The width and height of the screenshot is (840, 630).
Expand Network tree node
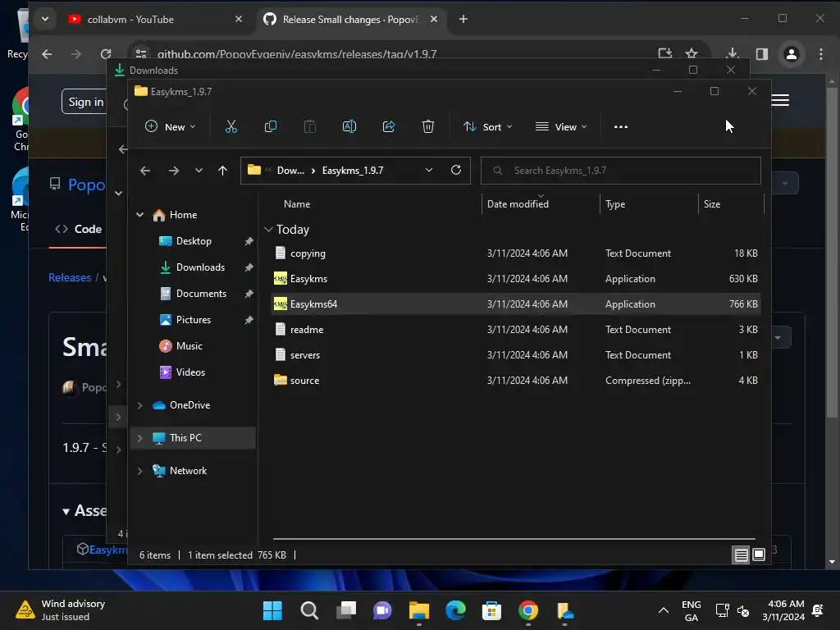tap(139, 471)
